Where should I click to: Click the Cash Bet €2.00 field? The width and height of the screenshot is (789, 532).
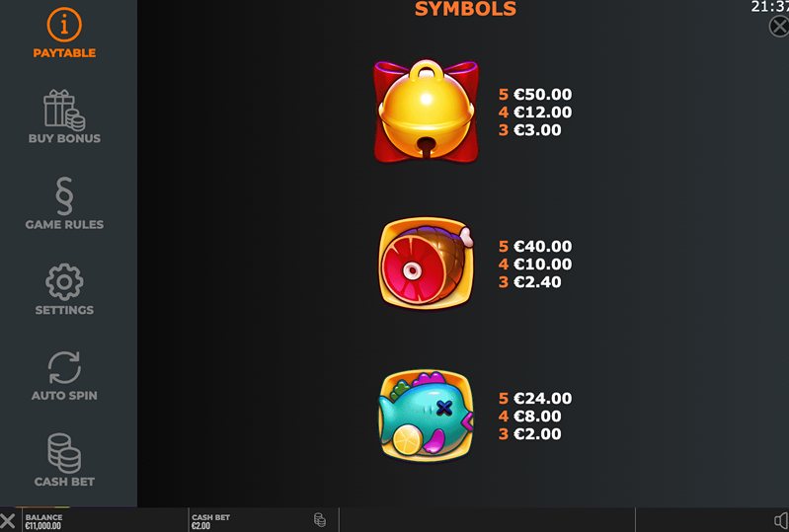(211, 521)
